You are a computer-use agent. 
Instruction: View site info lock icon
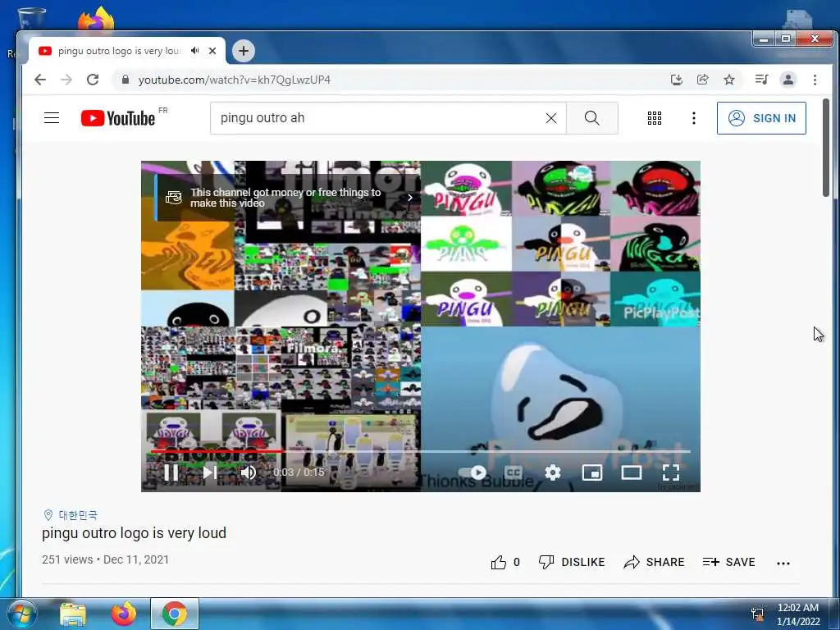point(126,80)
